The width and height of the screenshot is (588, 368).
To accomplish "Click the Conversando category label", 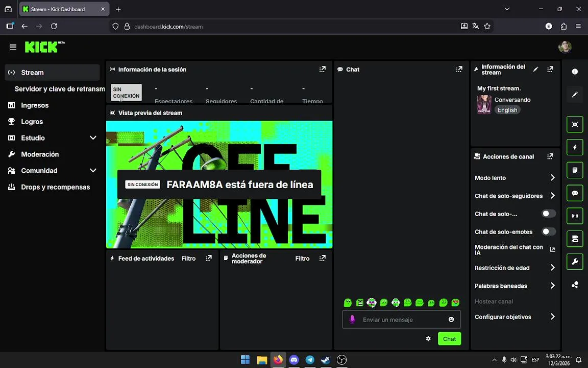I will click(512, 100).
